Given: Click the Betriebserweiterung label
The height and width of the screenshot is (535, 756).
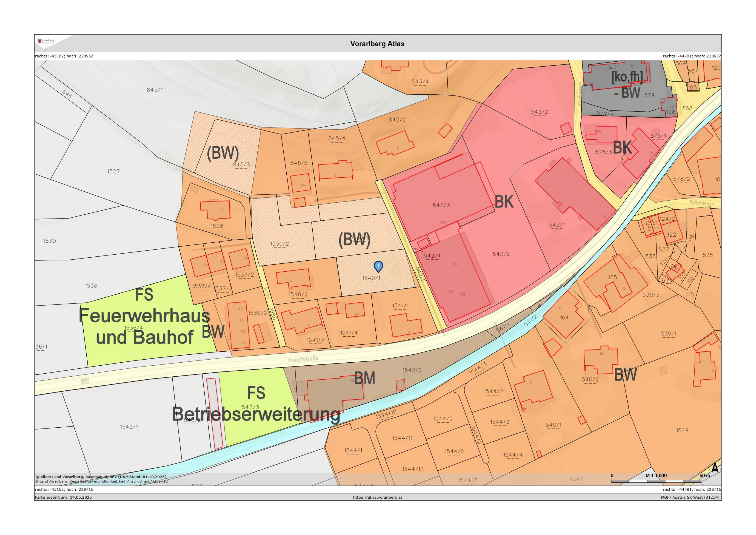Looking at the screenshot, I should 256,414.
